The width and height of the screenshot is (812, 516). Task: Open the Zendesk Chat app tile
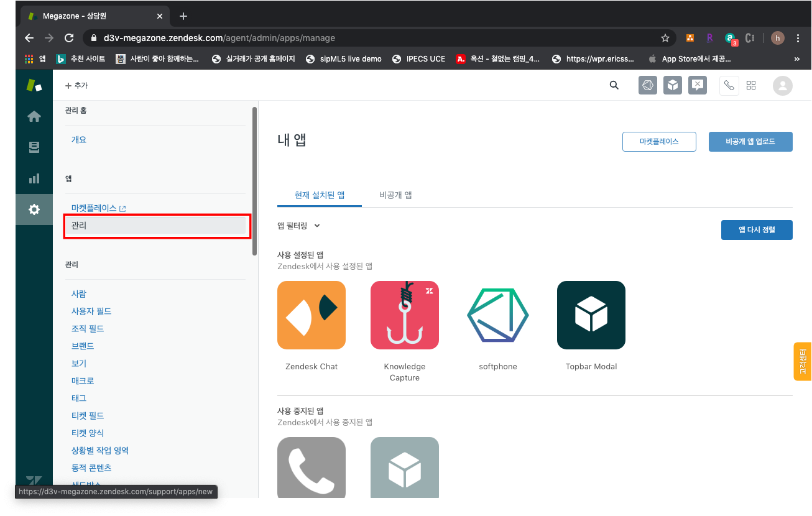tap(311, 315)
